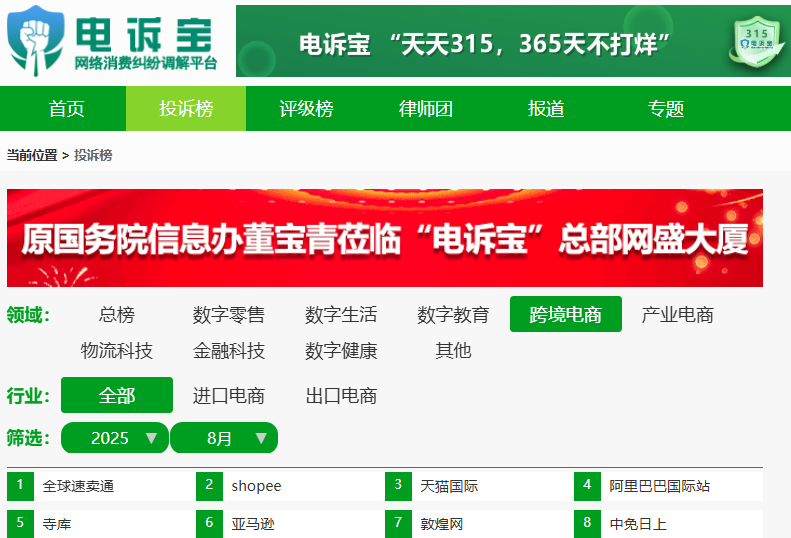Image resolution: width=791 pixels, height=538 pixels.
Task: Select 数字健康 field filter
Action: tap(341, 350)
